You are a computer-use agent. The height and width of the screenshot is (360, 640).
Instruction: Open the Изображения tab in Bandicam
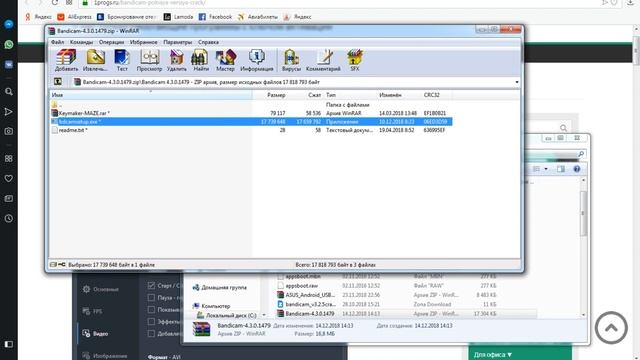click(x=104, y=356)
